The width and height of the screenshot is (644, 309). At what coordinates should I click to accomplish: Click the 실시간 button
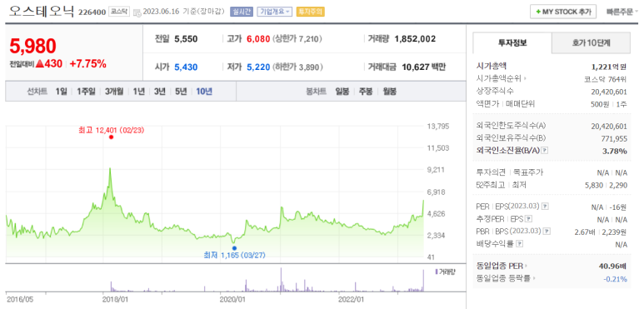coord(242,12)
